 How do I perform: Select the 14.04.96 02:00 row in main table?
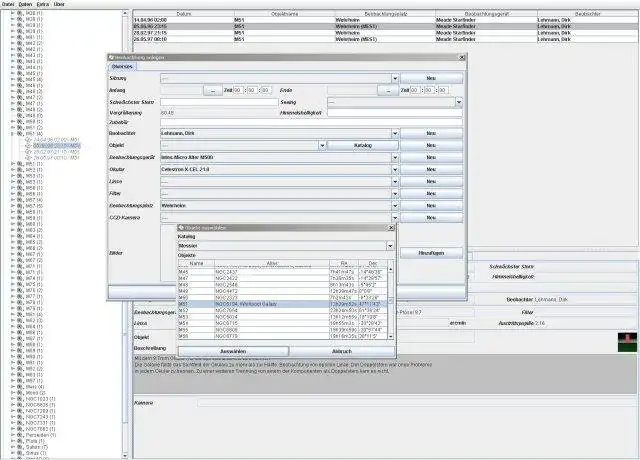coord(386,20)
